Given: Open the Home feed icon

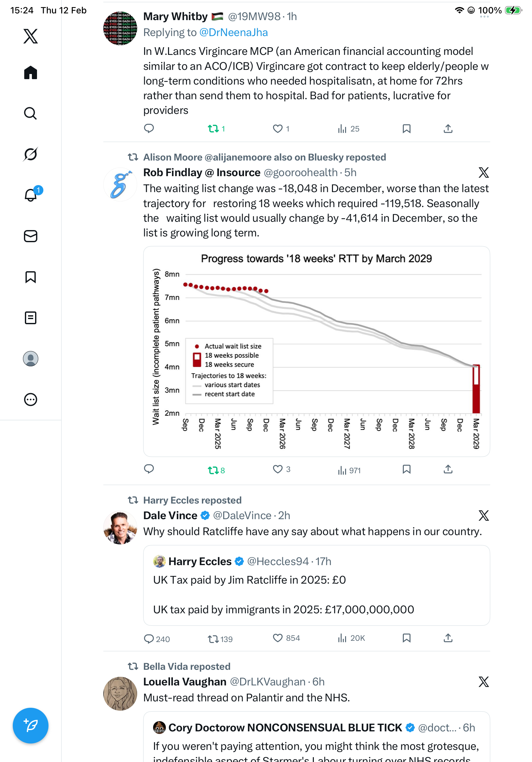Looking at the screenshot, I should pos(31,73).
